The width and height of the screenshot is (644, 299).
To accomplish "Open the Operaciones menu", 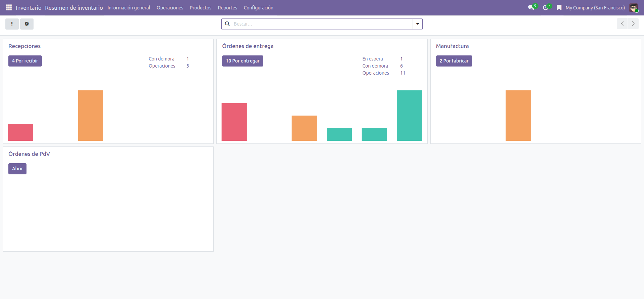I will pyautogui.click(x=170, y=8).
